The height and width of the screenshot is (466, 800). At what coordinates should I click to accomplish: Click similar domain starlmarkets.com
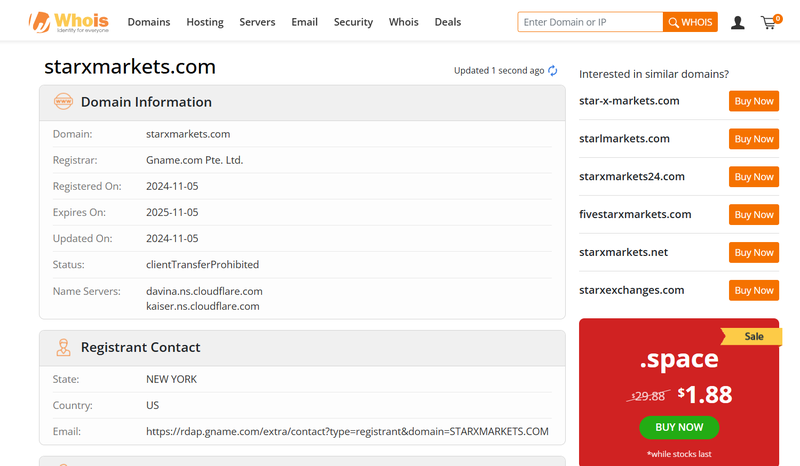coord(624,138)
